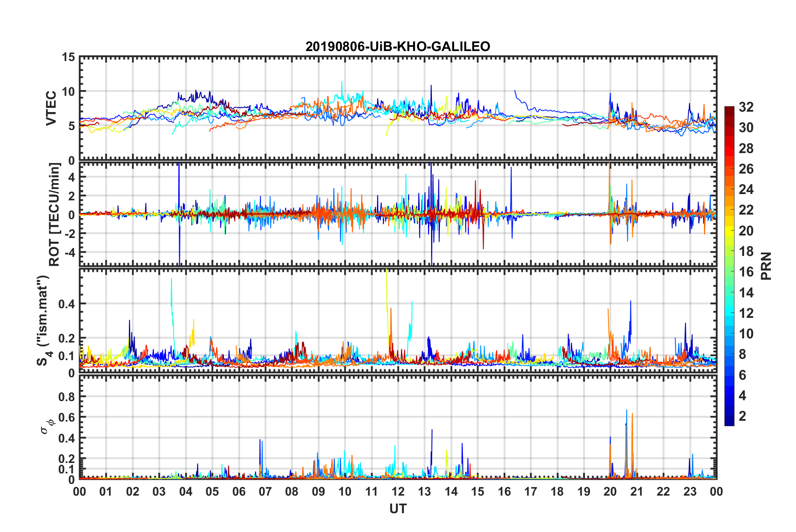Click the sigma-phi axis tick label 0.6
The image size is (796, 532).
tap(67, 417)
